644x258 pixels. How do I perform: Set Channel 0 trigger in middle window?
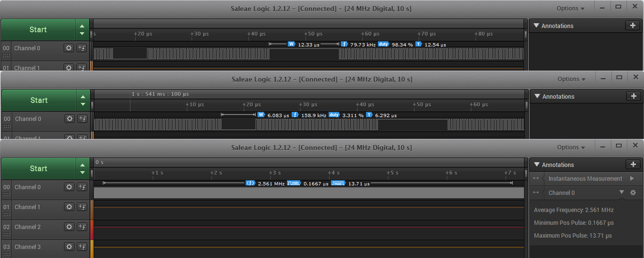tap(83, 119)
